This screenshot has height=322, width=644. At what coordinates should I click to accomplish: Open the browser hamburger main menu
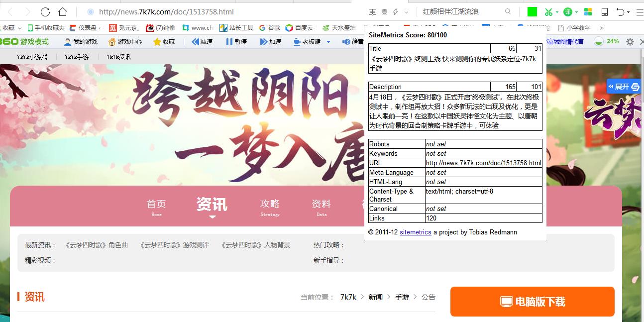click(640, 11)
